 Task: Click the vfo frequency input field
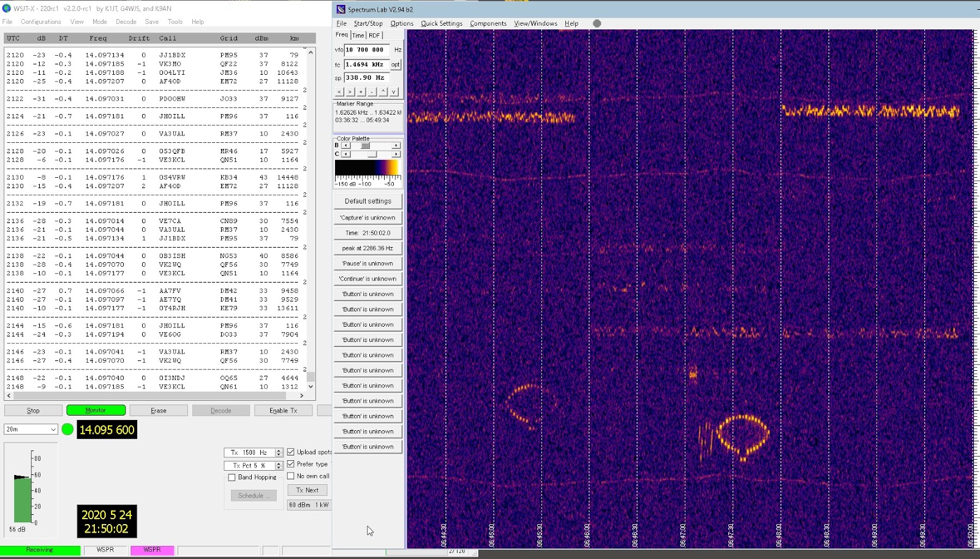pyautogui.click(x=367, y=50)
